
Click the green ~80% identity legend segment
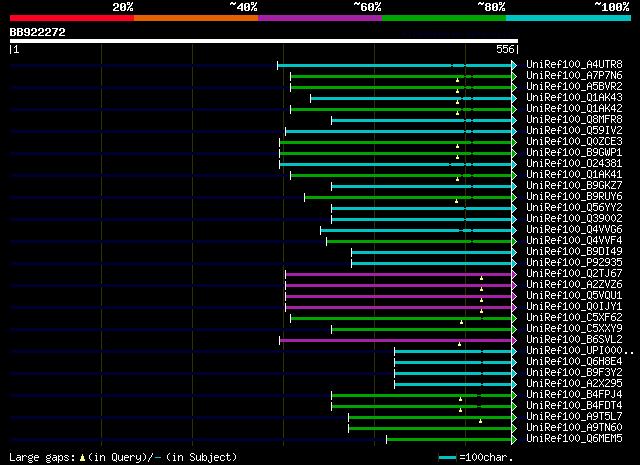pos(444,18)
